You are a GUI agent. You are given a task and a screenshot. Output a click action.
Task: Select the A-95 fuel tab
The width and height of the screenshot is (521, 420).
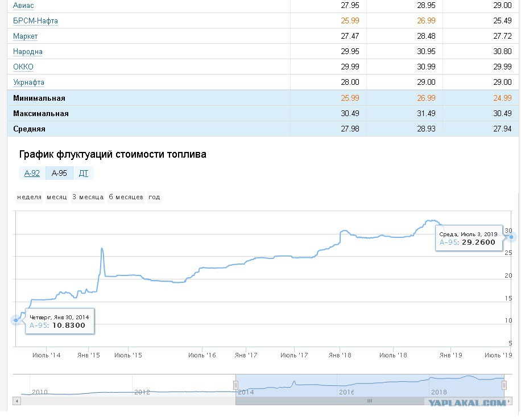[59, 173]
